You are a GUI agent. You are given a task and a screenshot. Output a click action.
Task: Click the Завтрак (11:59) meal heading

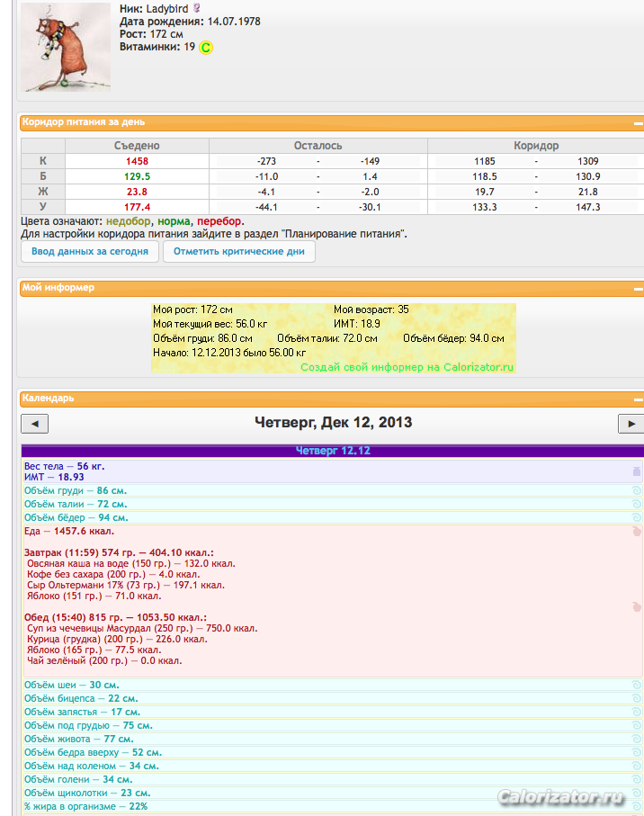click(x=119, y=552)
